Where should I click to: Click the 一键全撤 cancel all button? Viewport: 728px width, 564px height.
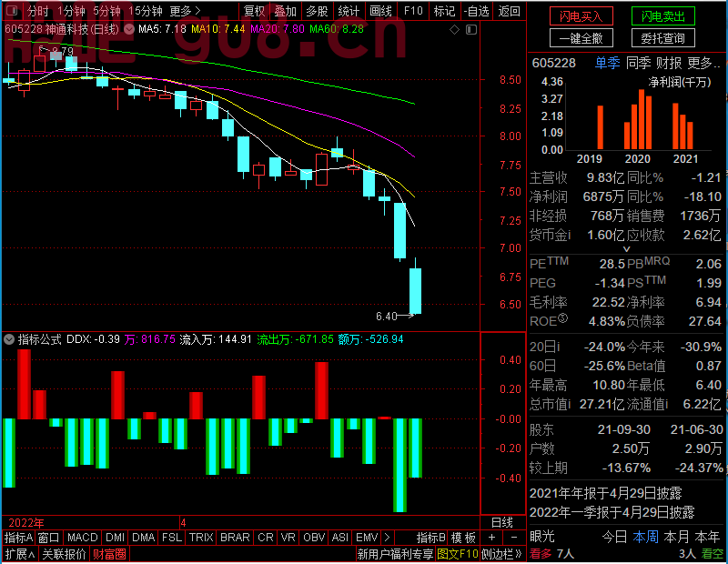point(581,38)
